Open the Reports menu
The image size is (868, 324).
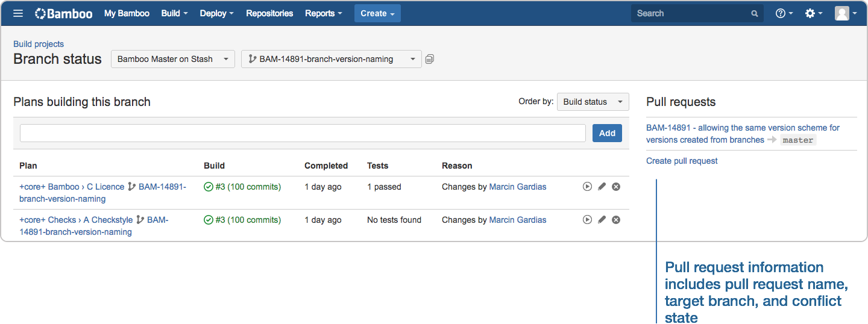(323, 13)
